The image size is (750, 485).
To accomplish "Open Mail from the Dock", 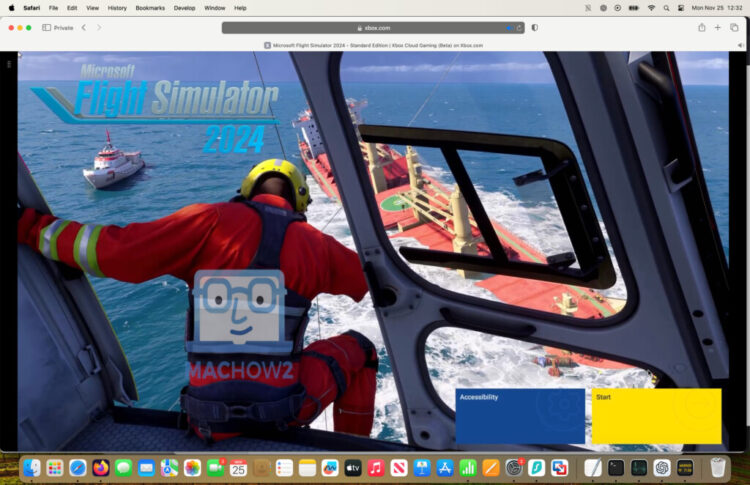I will pos(146,468).
